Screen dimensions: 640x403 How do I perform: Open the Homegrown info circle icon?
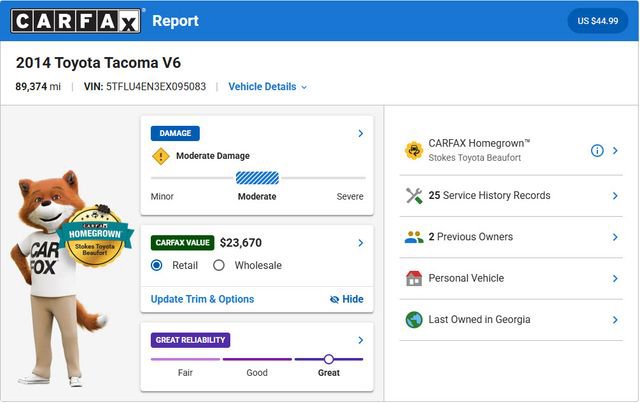597,151
